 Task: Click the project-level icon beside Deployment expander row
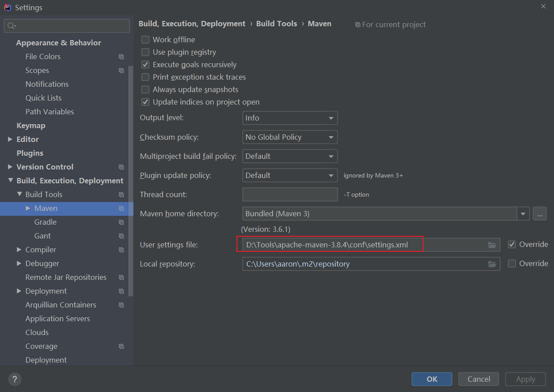pyautogui.click(x=121, y=291)
